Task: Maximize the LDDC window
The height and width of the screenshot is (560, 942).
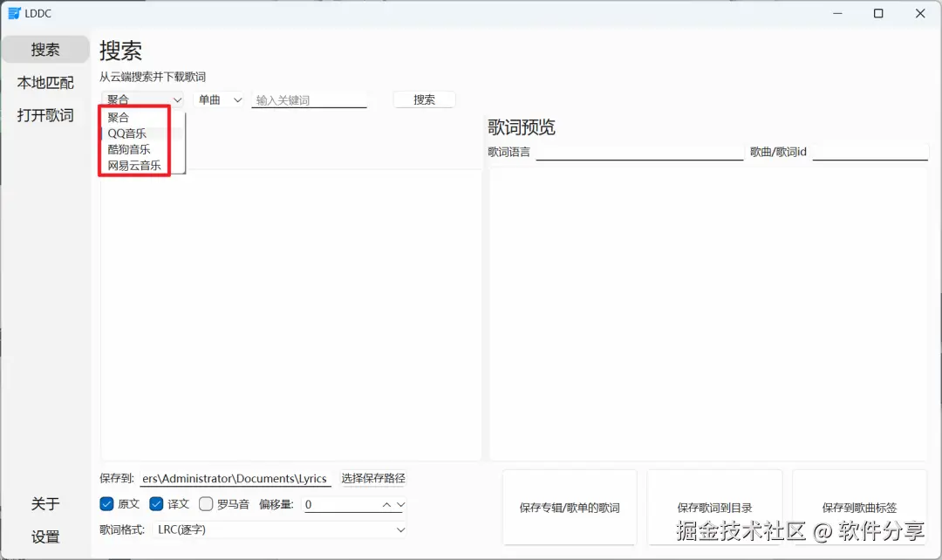Action: 878,13
